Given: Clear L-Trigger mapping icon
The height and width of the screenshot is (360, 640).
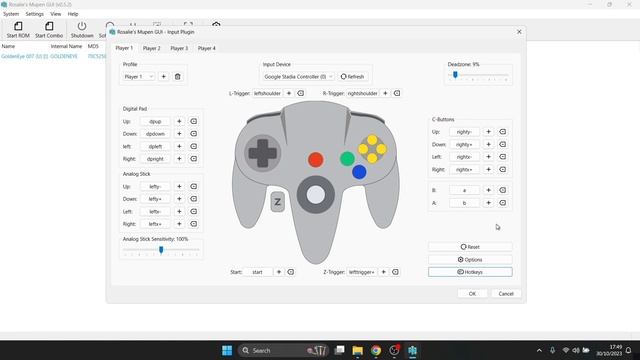Looking at the screenshot, I should click(x=301, y=93).
